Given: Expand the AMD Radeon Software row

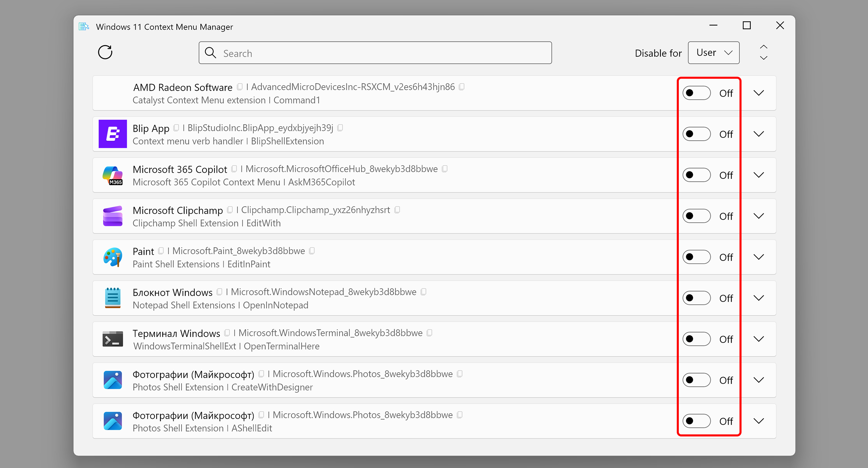Looking at the screenshot, I should 759,93.
